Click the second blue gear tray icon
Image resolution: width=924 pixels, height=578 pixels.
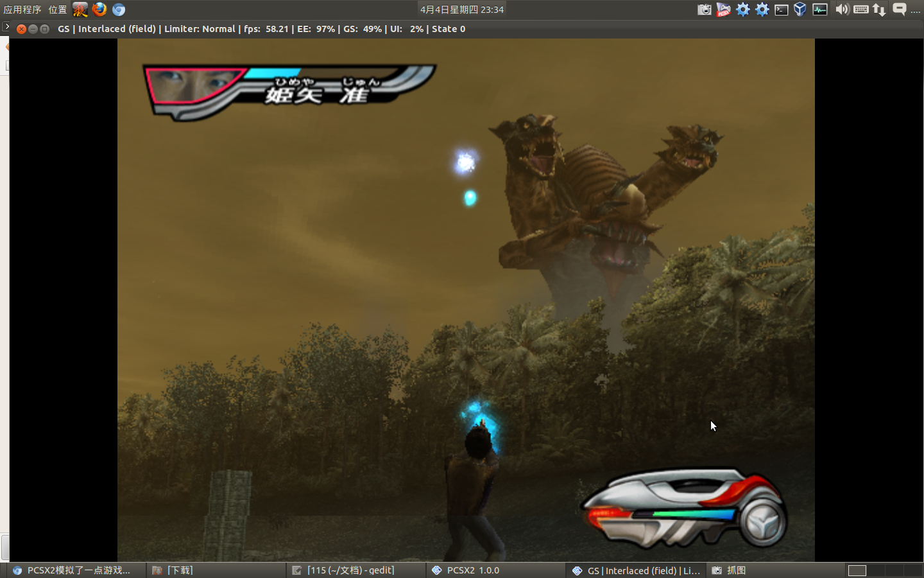pyautogui.click(x=762, y=10)
